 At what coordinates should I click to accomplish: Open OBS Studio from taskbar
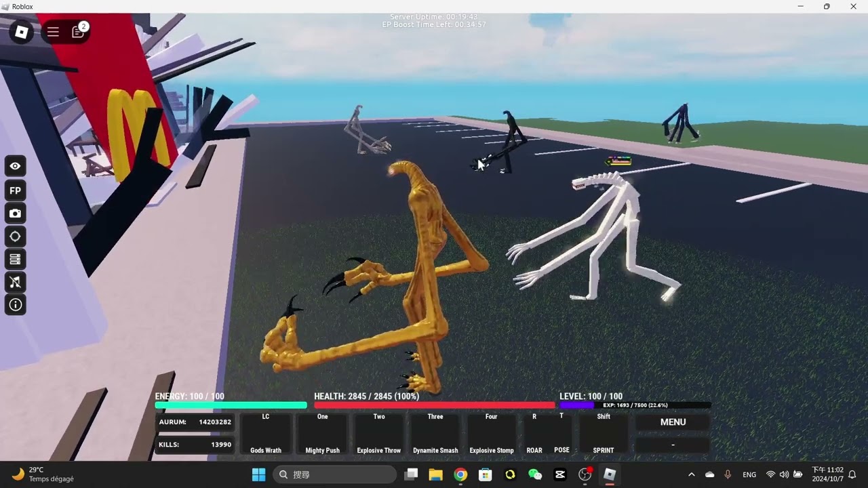click(x=585, y=474)
